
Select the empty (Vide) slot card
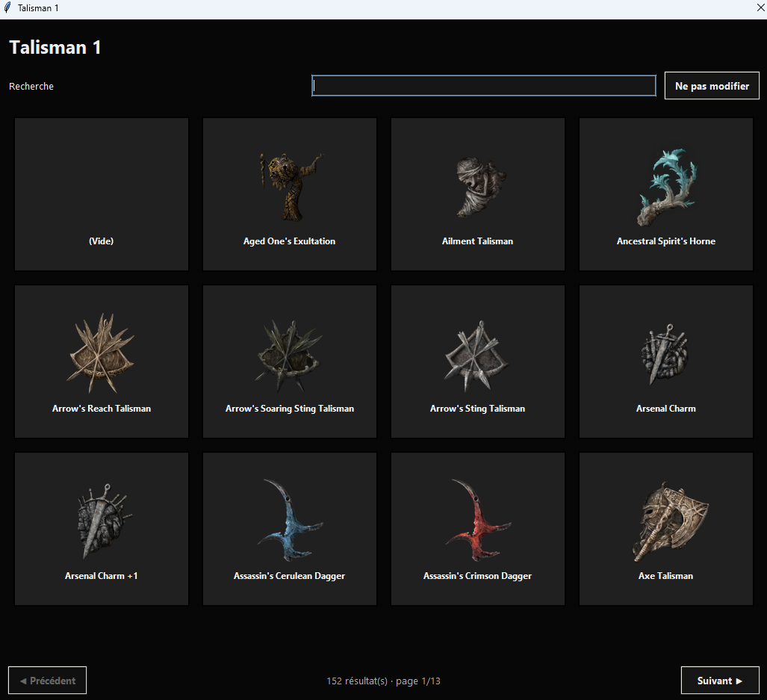[102, 193]
